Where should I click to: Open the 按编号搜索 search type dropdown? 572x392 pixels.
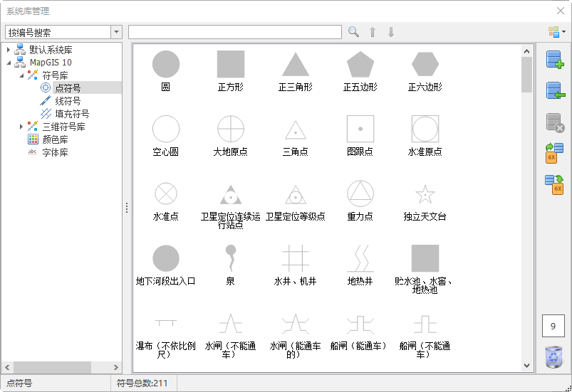click(116, 32)
